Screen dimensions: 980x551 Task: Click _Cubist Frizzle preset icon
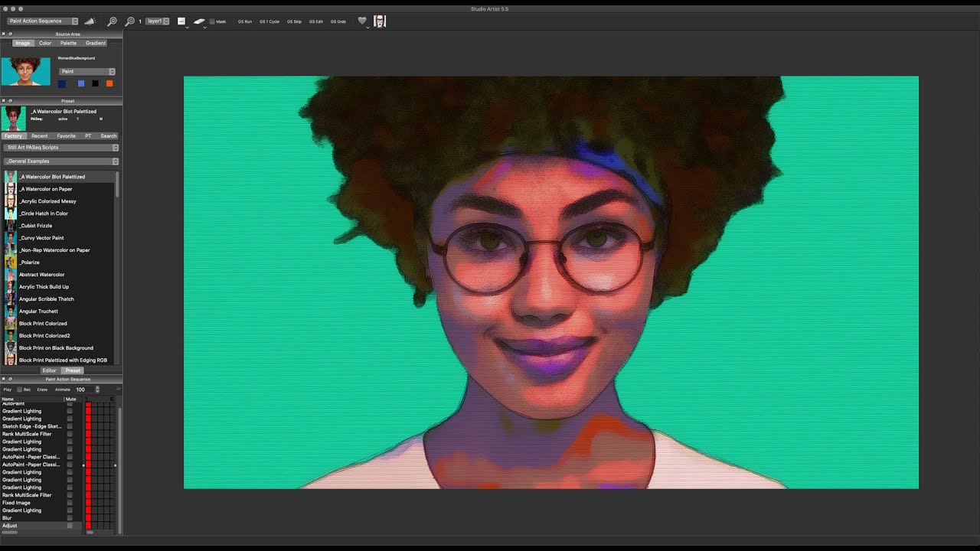pyautogui.click(x=11, y=226)
